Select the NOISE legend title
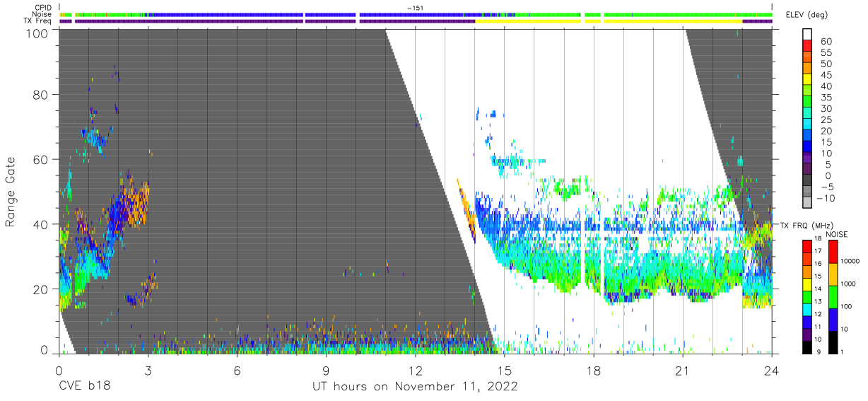The height and width of the screenshot is (401, 868). [836, 234]
